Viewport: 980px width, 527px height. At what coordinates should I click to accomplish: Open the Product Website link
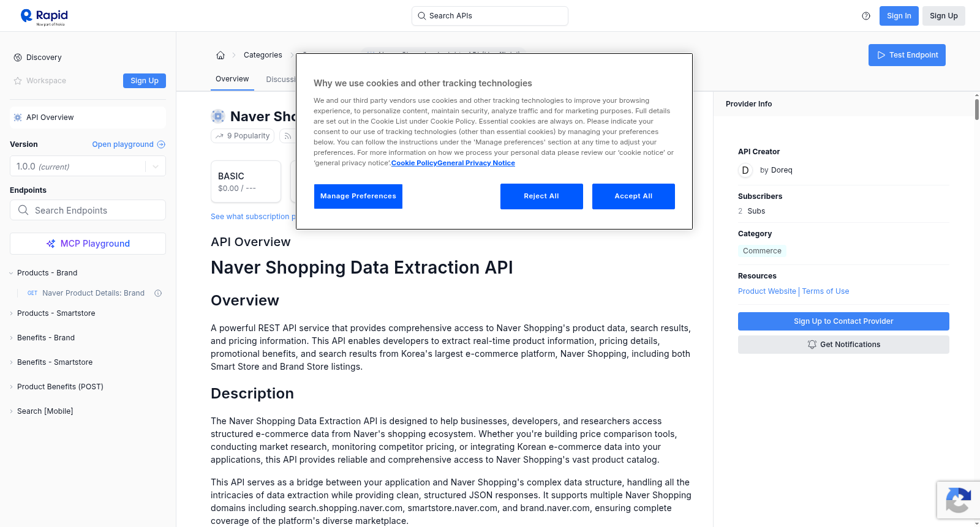point(767,291)
